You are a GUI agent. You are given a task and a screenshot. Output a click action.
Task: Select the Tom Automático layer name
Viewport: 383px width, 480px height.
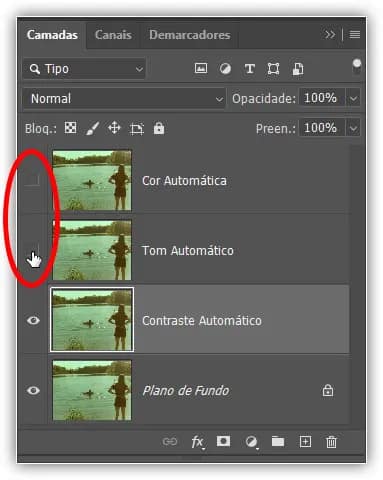(188, 251)
